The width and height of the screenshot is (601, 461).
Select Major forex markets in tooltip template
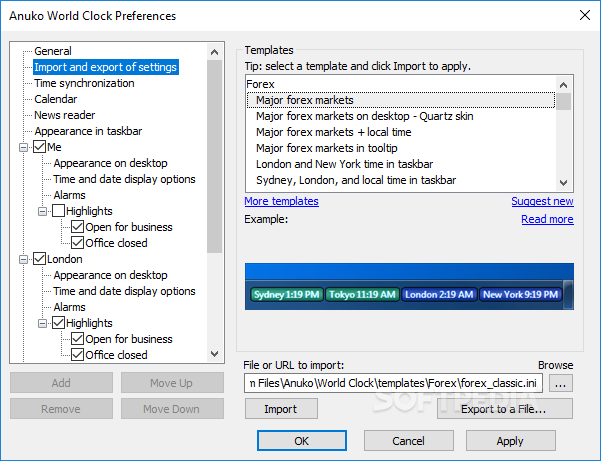[401, 148]
